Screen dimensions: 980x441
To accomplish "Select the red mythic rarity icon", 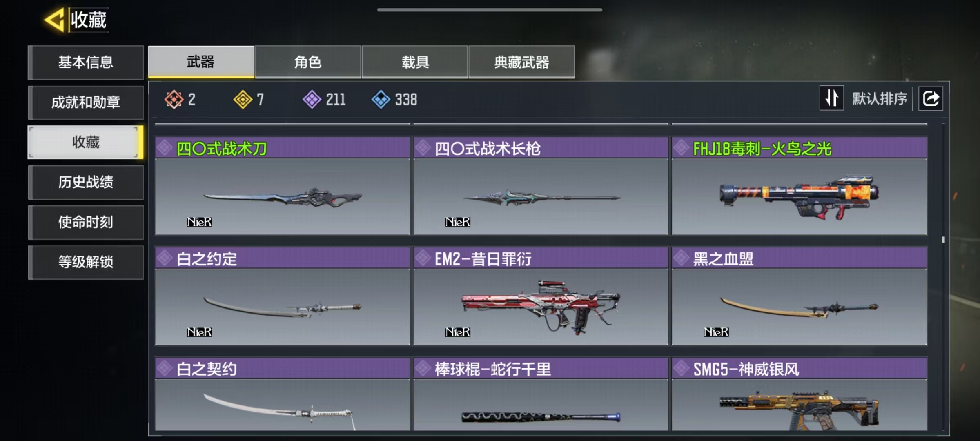I will (174, 99).
